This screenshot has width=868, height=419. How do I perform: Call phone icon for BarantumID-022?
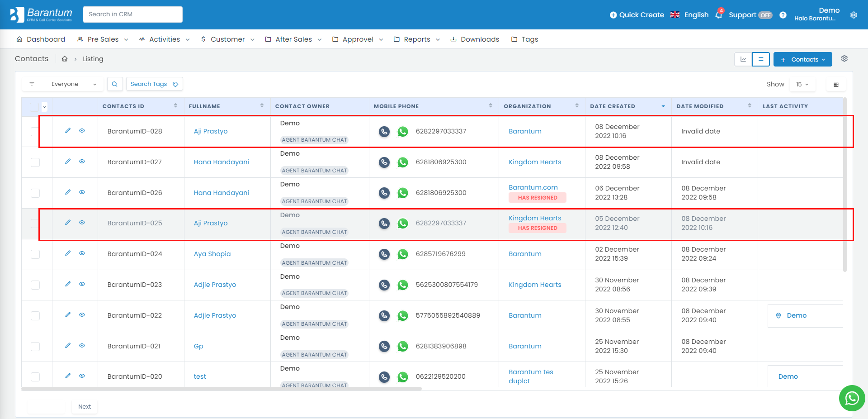[384, 316]
